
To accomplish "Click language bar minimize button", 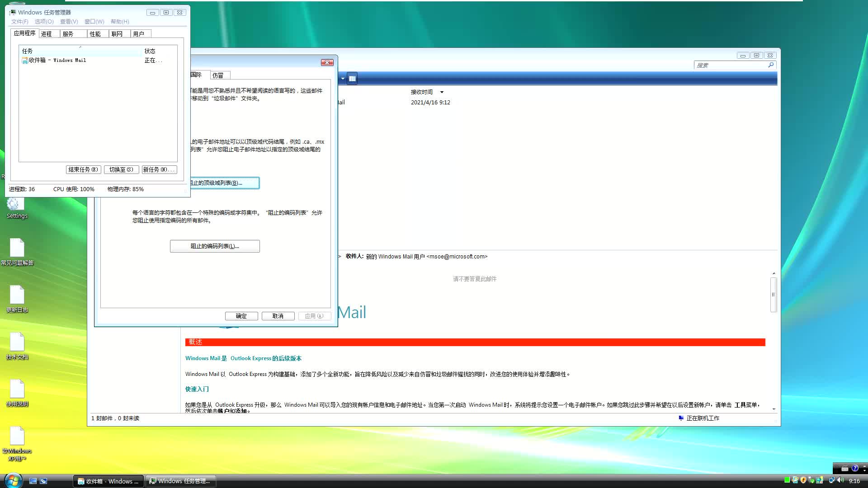I will point(864,466).
